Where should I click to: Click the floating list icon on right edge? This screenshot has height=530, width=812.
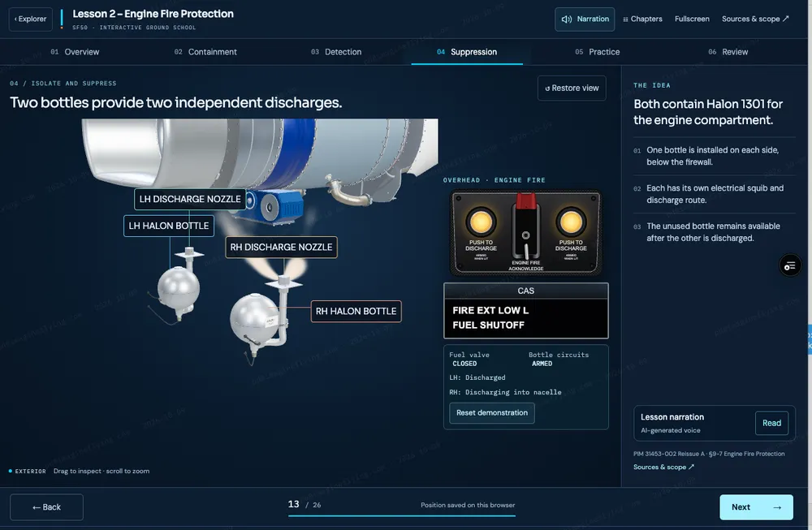[x=790, y=265]
